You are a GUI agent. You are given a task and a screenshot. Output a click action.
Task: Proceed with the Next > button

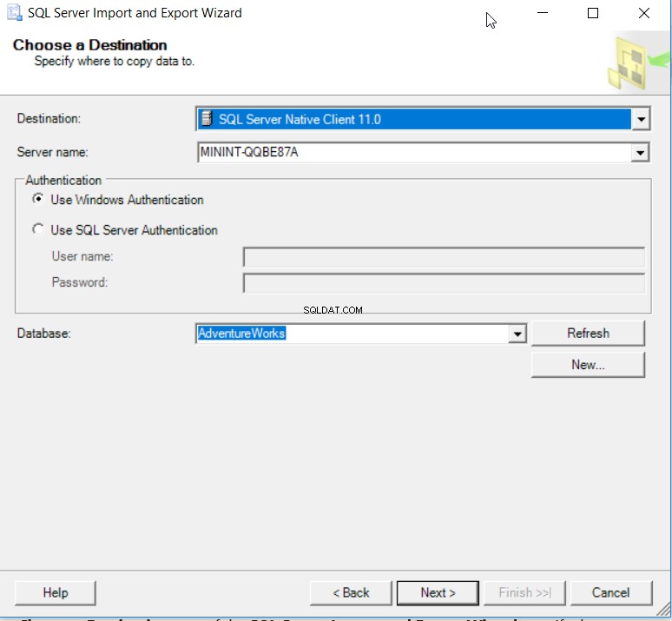(438, 592)
